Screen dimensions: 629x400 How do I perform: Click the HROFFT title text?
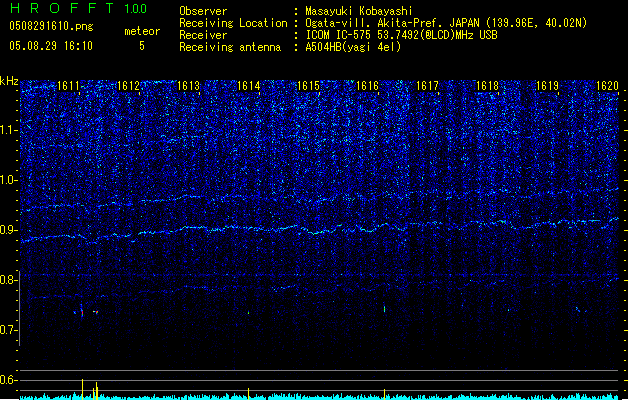pyautogui.click(x=61, y=9)
